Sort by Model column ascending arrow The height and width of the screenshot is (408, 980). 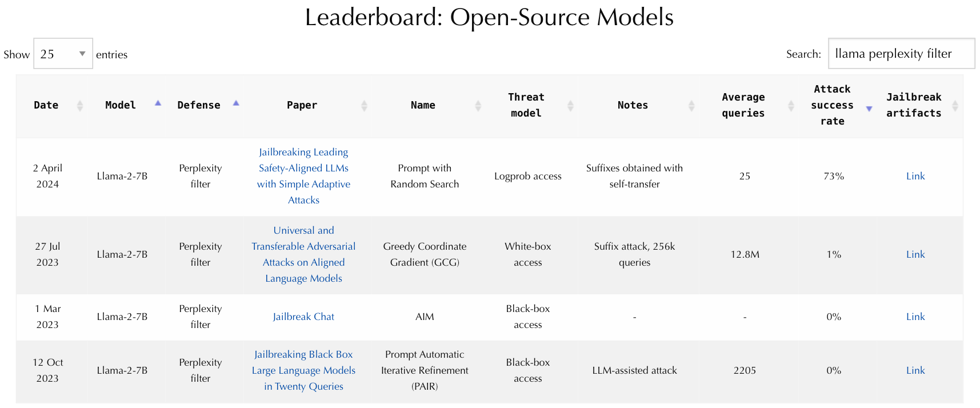(x=158, y=103)
